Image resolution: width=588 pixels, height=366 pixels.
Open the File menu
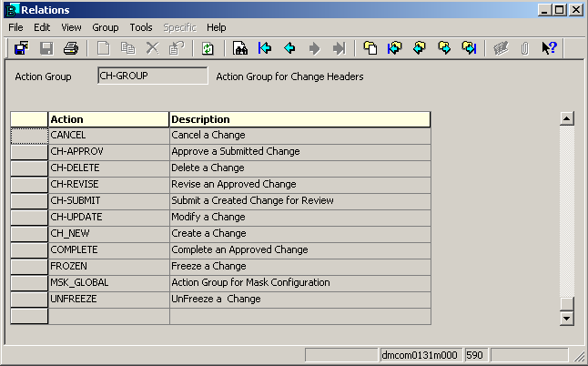pos(16,27)
